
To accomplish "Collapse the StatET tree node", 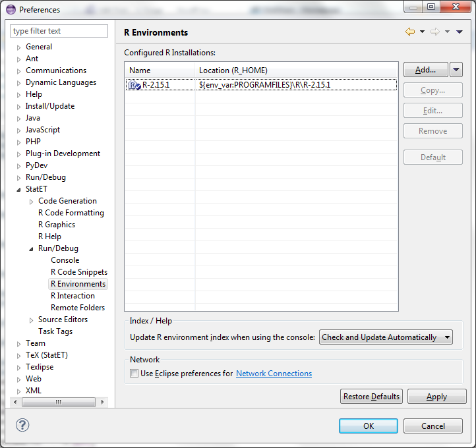I will point(19,190).
